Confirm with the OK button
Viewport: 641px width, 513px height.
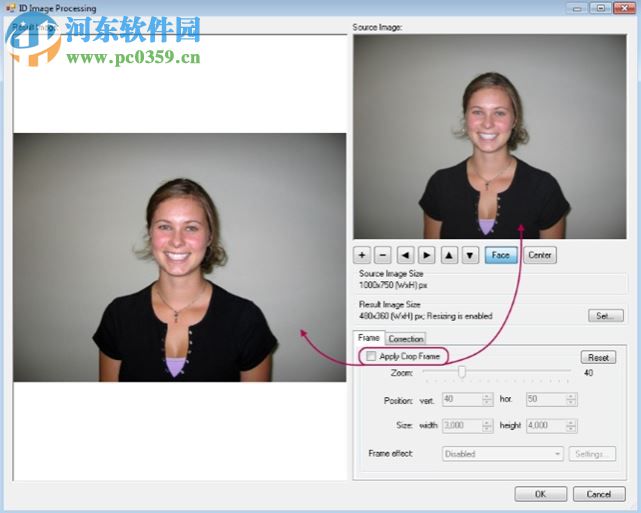[541, 494]
